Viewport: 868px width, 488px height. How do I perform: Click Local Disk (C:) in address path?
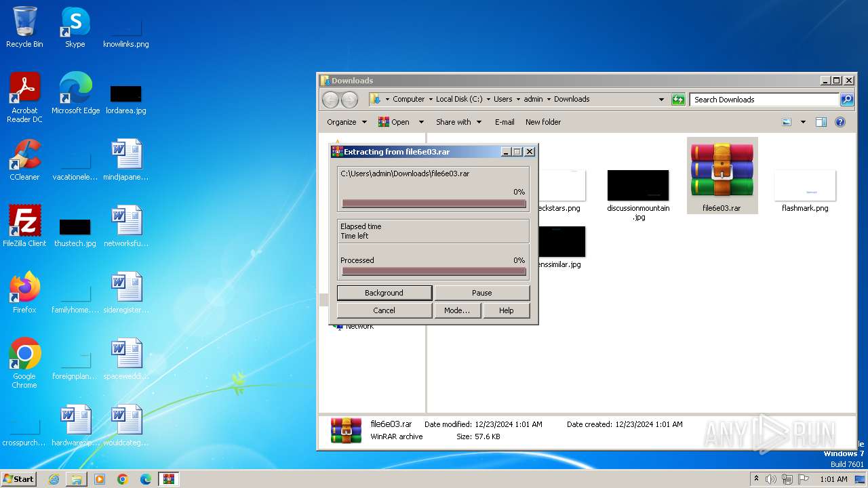coord(459,99)
